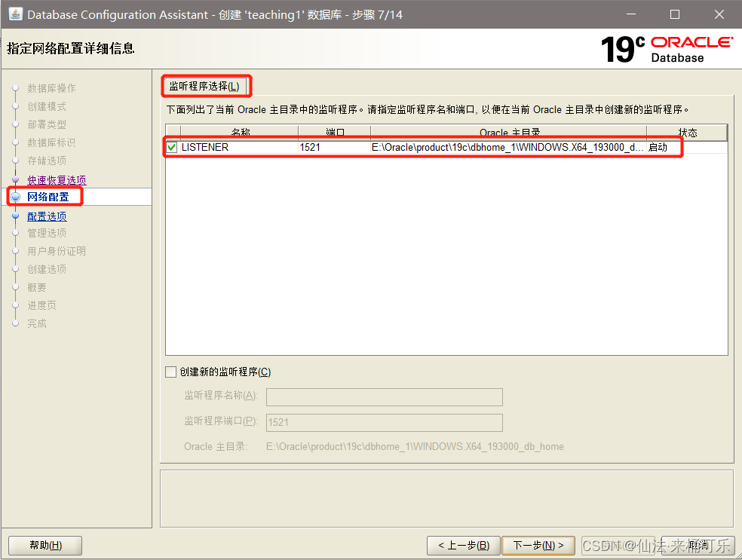This screenshot has width=742, height=560.
Task: Close the Database Configuration Assistant window
Action: click(x=719, y=14)
